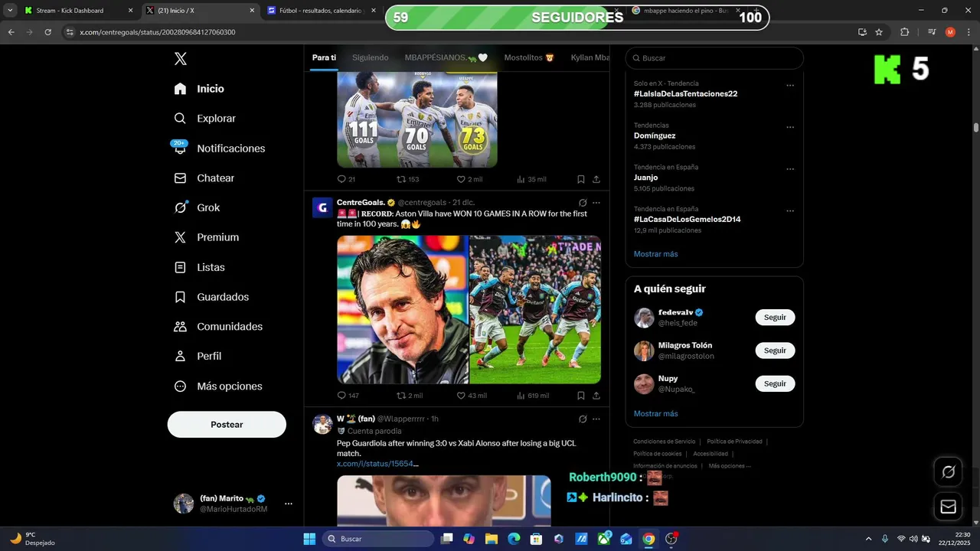Open floating messages envelope button

click(x=948, y=507)
